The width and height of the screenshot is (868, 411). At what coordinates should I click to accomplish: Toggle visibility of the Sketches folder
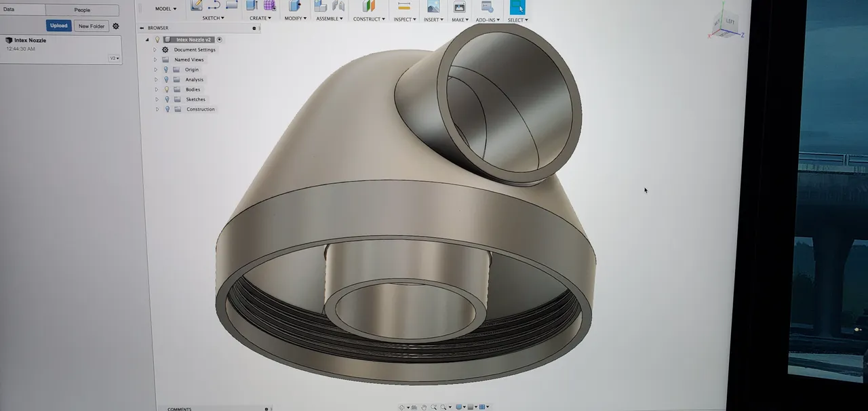point(166,99)
